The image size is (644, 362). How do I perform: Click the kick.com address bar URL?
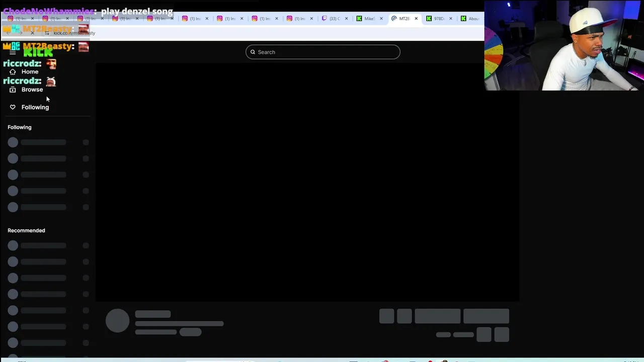coord(74,33)
